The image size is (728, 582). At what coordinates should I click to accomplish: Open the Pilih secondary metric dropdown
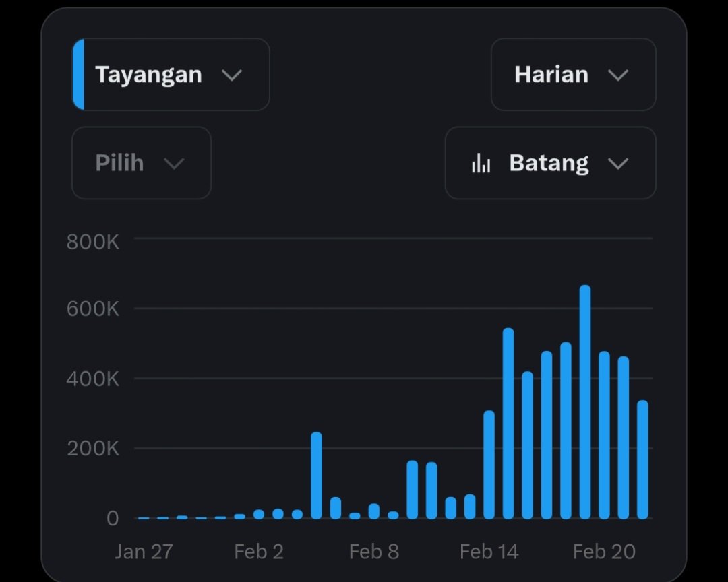(x=142, y=163)
